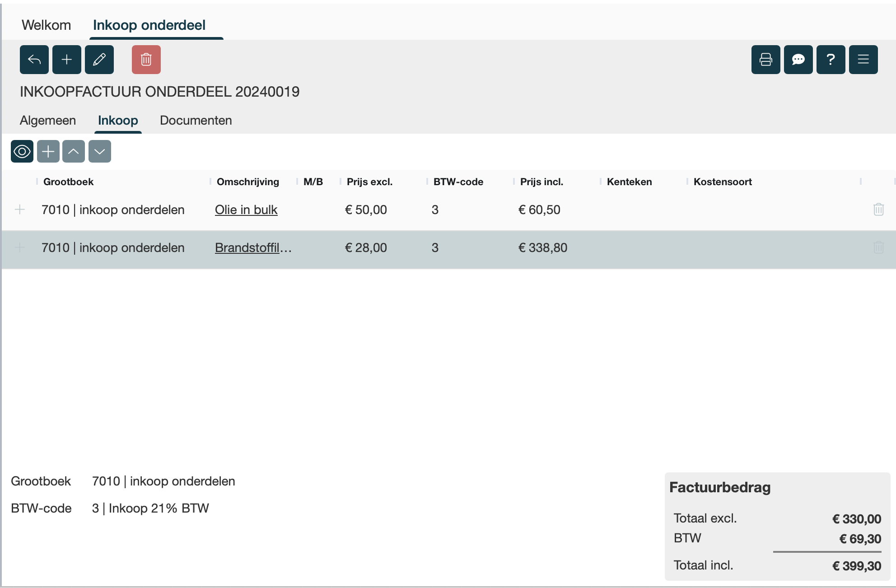This screenshot has height=588, width=896.
Task: Move line up with chevron up button
Action: pyautogui.click(x=74, y=151)
